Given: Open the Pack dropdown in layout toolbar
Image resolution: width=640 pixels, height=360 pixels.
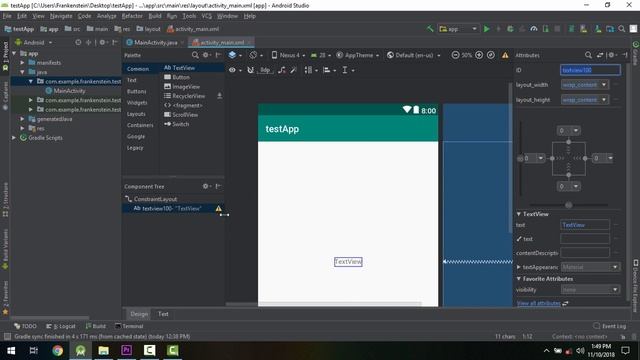Looking at the screenshot, I should tap(311, 70).
